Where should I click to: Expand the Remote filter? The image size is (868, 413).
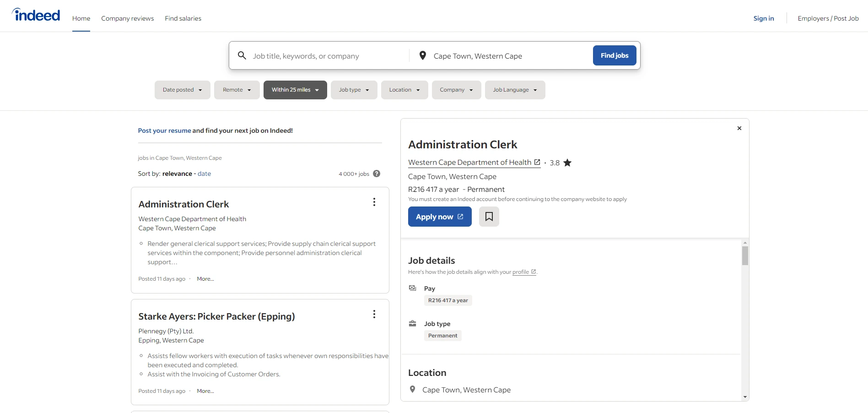pos(237,90)
